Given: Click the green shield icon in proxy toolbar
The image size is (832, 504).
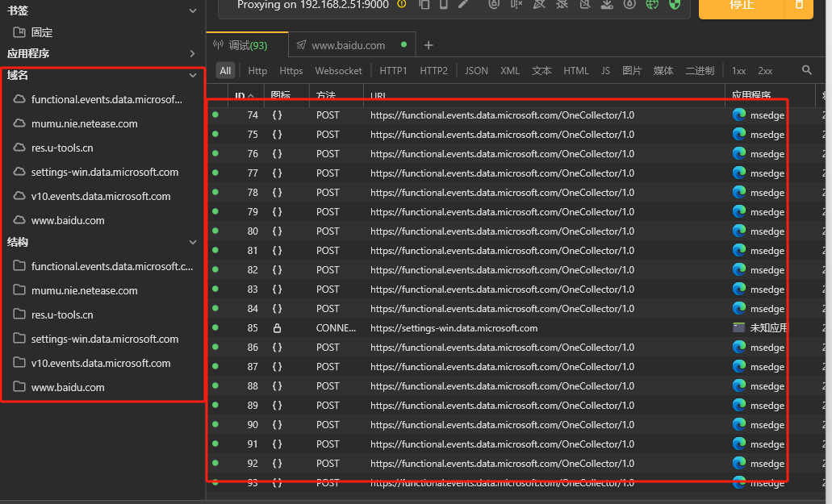Looking at the screenshot, I should [675, 4].
